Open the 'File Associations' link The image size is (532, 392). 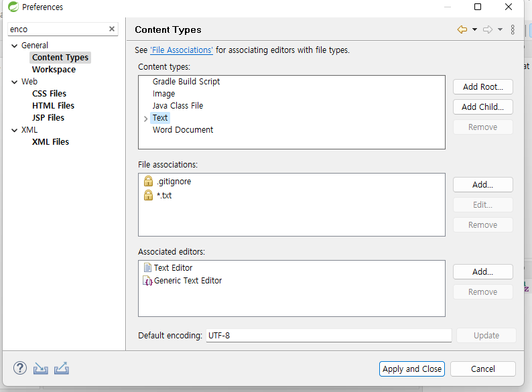tap(182, 50)
